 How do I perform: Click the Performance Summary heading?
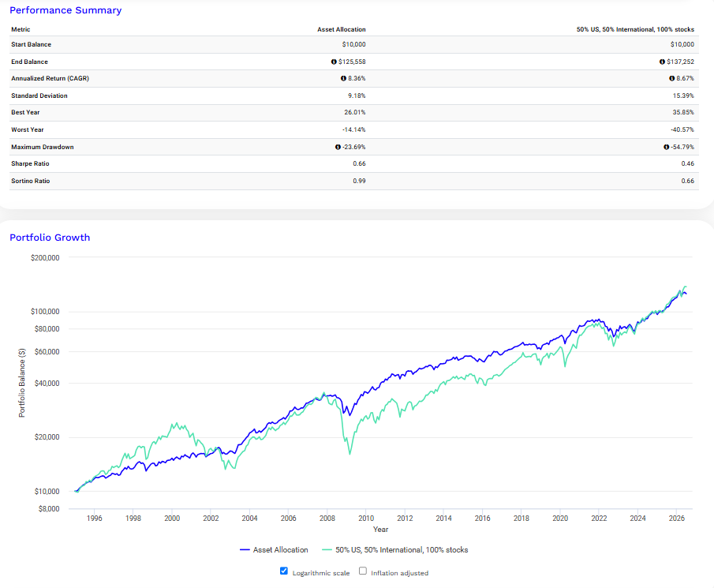click(65, 10)
